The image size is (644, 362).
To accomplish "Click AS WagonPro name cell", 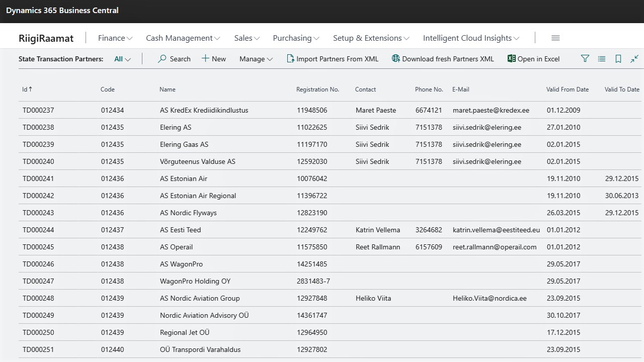I will (182, 264).
